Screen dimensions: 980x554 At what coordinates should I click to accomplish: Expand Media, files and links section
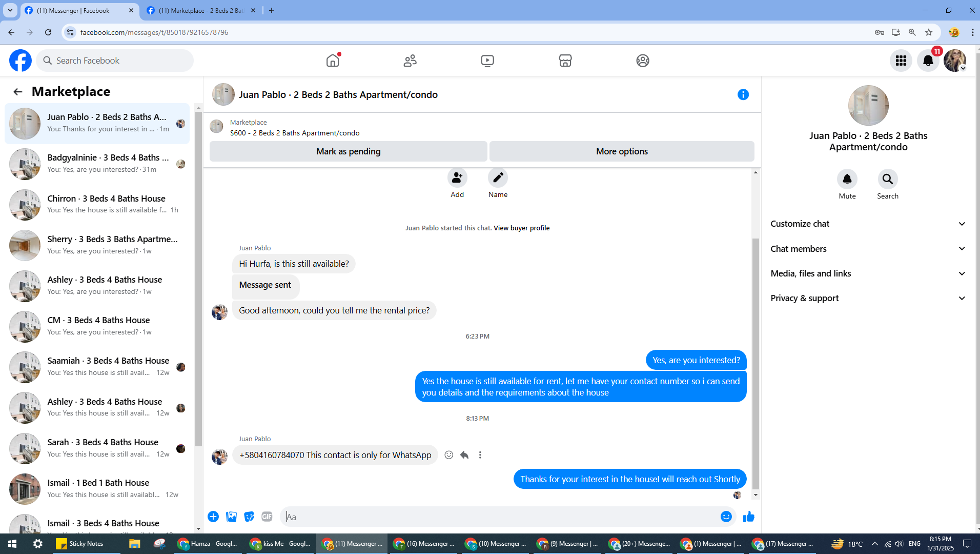click(x=868, y=273)
